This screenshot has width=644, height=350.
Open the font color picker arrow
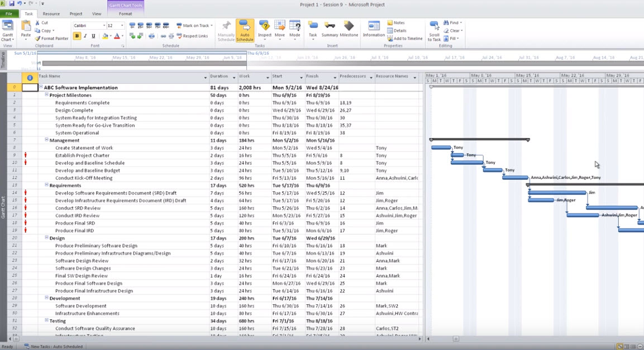tap(122, 36)
